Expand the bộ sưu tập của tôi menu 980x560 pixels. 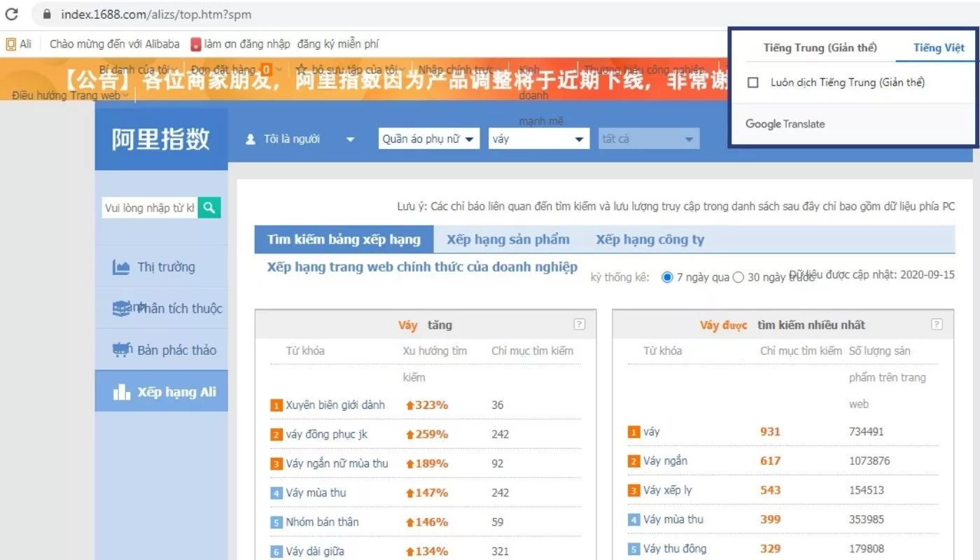[x=402, y=69]
